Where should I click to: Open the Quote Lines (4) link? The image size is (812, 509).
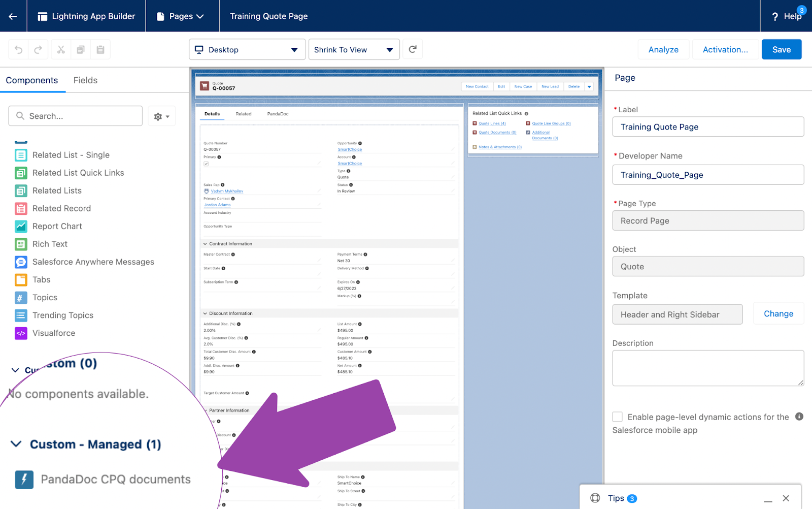tap(492, 123)
